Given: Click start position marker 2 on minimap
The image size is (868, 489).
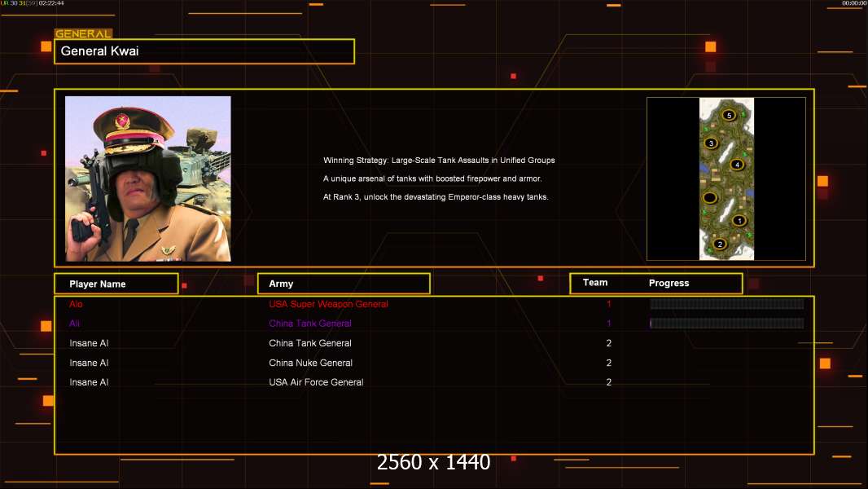Looking at the screenshot, I should pyautogui.click(x=720, y=244).
